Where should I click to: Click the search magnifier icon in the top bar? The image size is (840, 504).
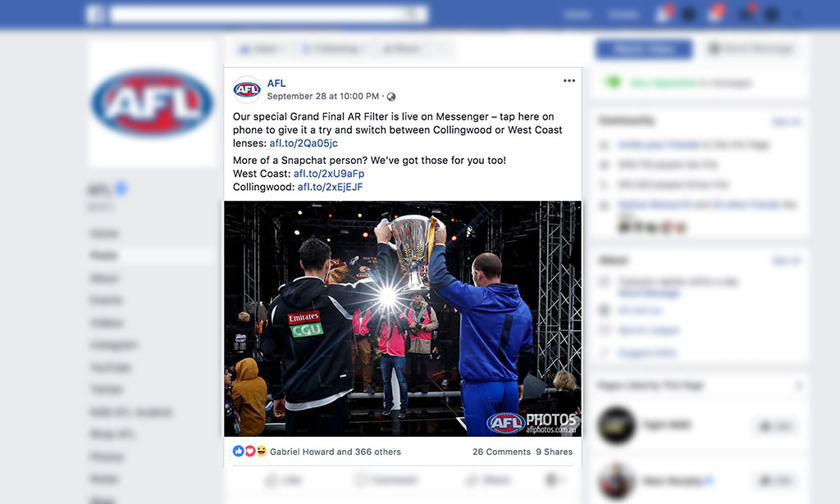414,15
